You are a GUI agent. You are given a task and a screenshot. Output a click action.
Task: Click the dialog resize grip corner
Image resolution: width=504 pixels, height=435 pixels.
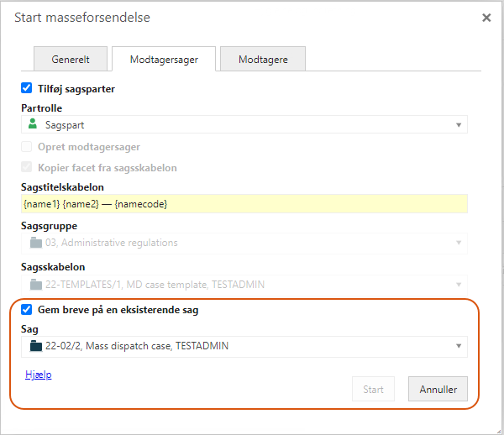tap(498, 431)
